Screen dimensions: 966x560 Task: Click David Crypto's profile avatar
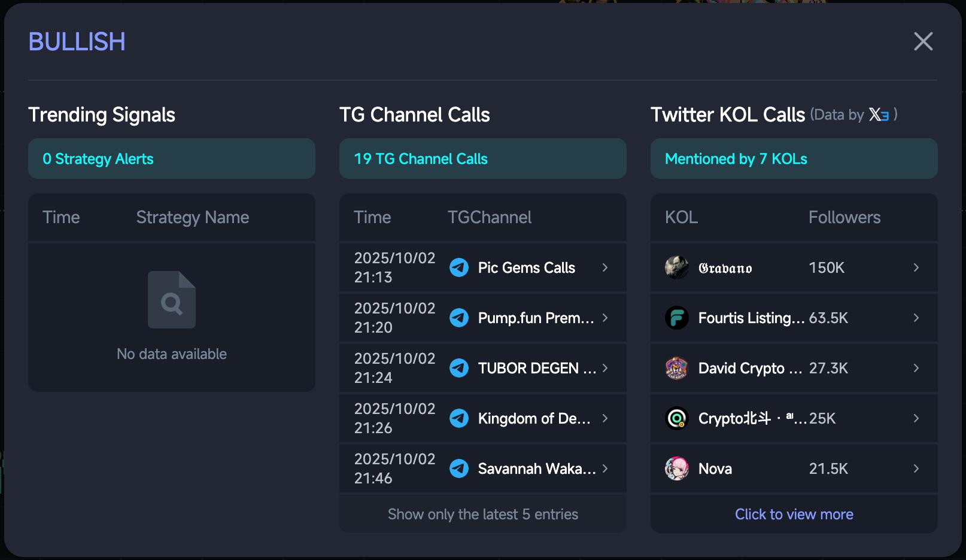coord(677,368)
